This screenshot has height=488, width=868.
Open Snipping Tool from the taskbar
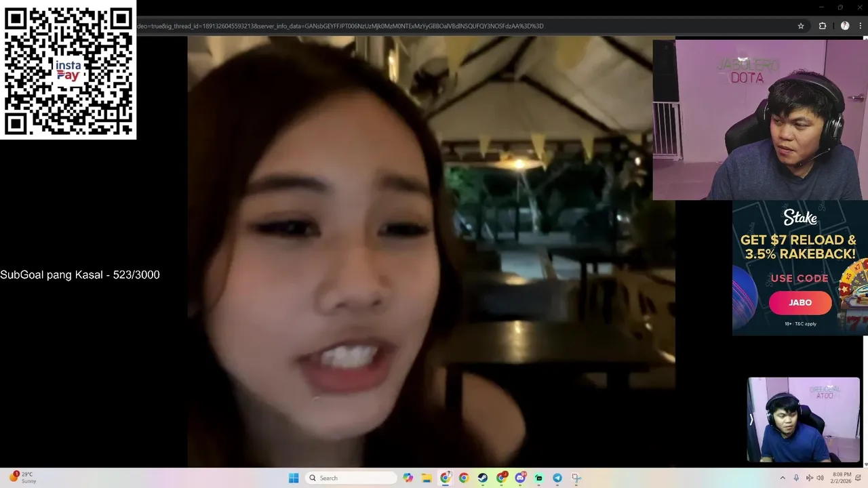click(x=576, y=478)
